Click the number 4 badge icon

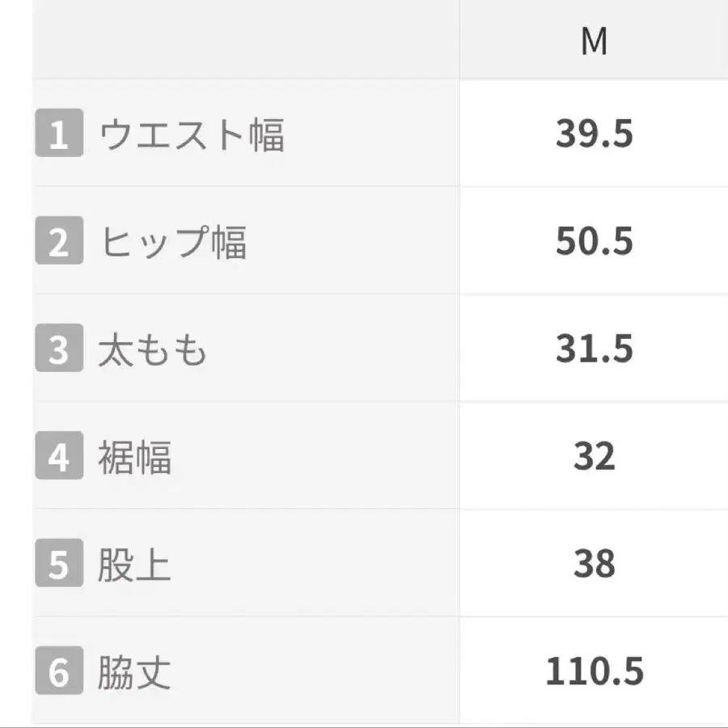pyautogui.click(x=59, y=455)
